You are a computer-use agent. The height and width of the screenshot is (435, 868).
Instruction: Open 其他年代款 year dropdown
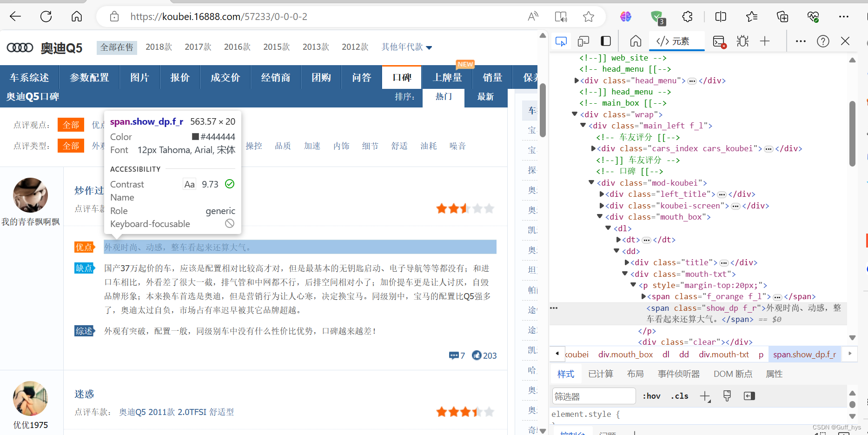pos(407,47)
